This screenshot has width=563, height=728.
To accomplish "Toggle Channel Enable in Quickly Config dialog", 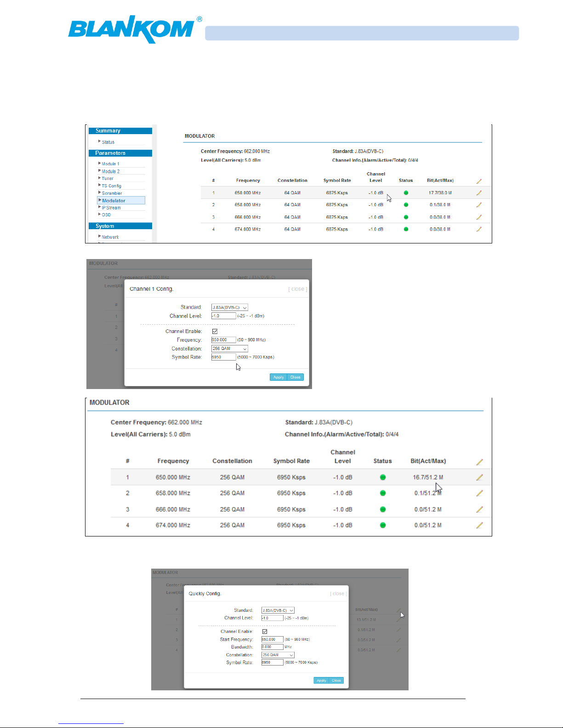I will tap(265, 632).
